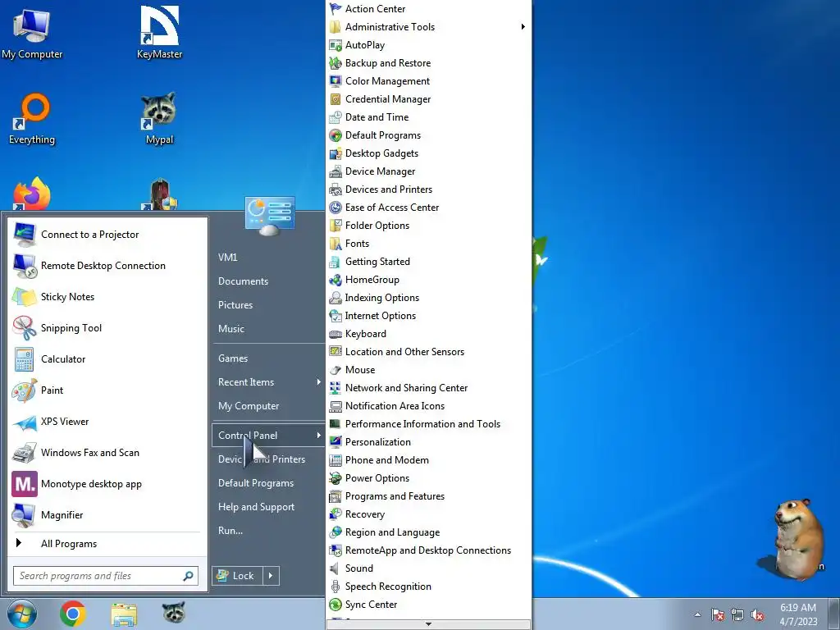Open Programs and Features
The image size is (840, 630).
pyautogui.click(x=428, y=496)
